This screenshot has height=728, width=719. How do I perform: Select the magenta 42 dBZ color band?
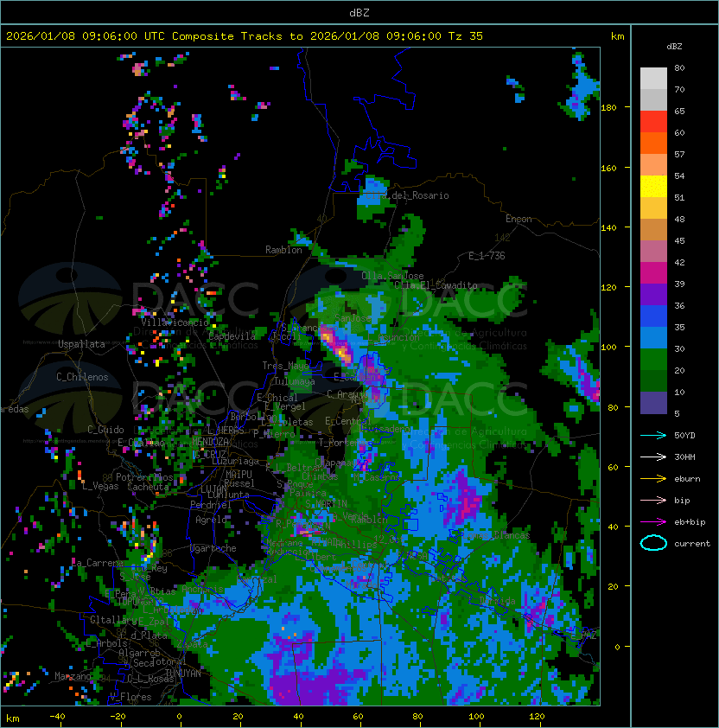[x=653, y=272]
